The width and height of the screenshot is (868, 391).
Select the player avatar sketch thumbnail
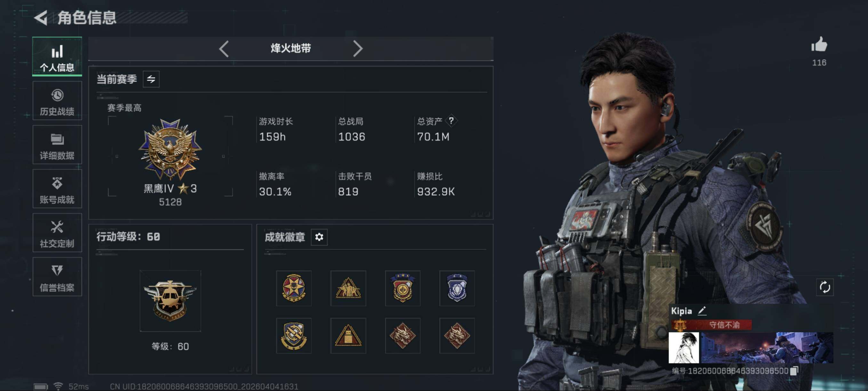point(684,347)
